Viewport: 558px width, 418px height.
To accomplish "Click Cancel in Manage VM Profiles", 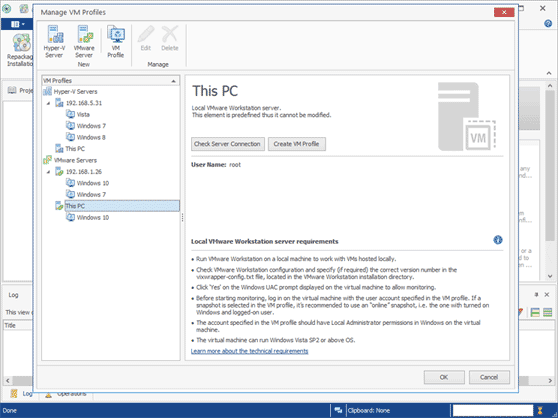I will (489, 377).
